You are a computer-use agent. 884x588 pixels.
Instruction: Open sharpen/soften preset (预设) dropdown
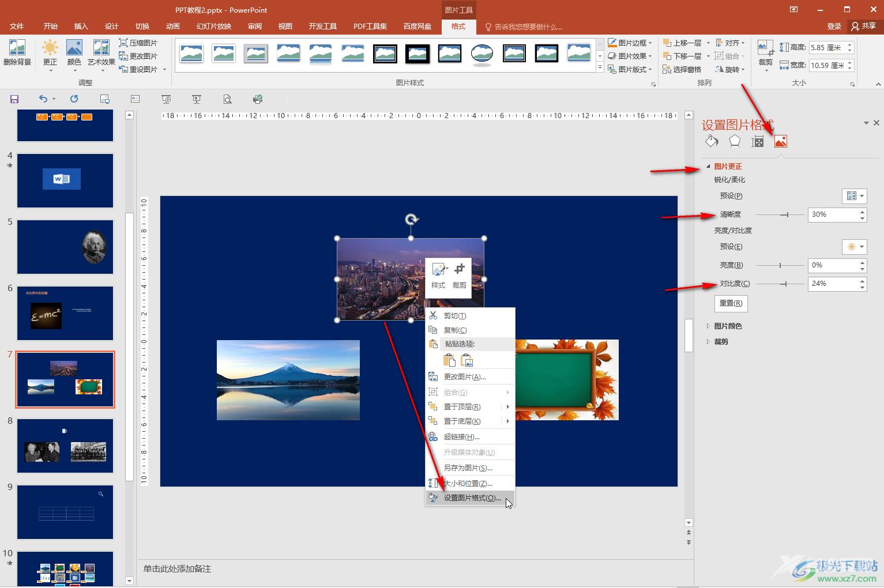tap(855, 196)
